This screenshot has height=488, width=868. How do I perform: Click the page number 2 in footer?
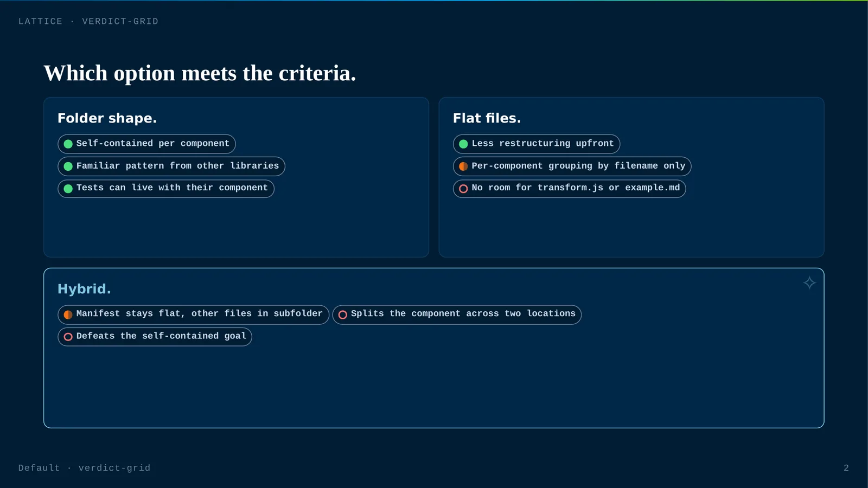tap(846, 468)
